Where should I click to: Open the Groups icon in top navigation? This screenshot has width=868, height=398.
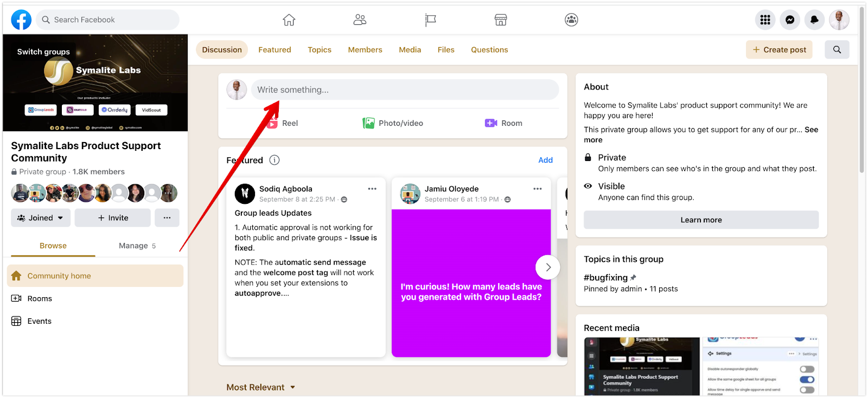[571, 20]
